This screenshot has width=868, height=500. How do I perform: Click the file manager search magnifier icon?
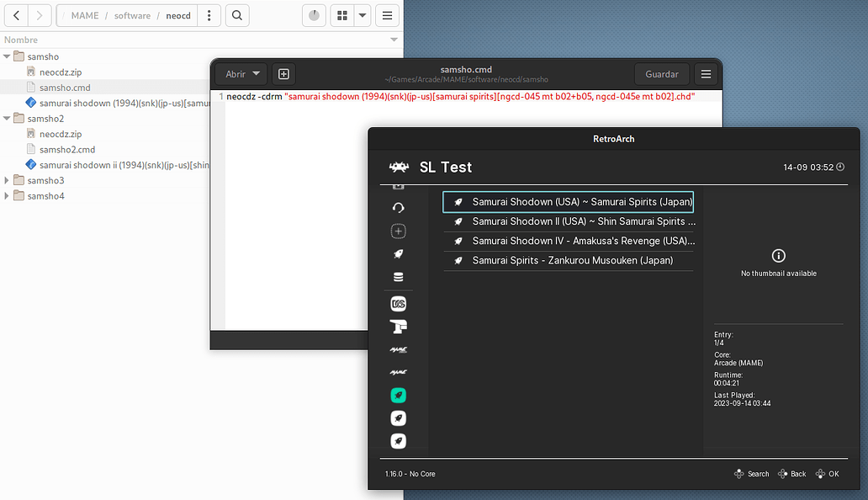point(238,15)
